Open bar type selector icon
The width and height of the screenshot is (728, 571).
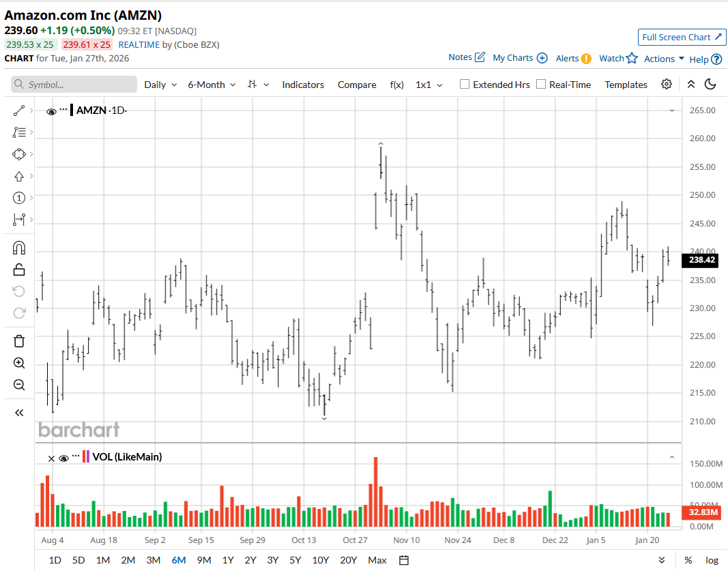click(x=252, y=85)
